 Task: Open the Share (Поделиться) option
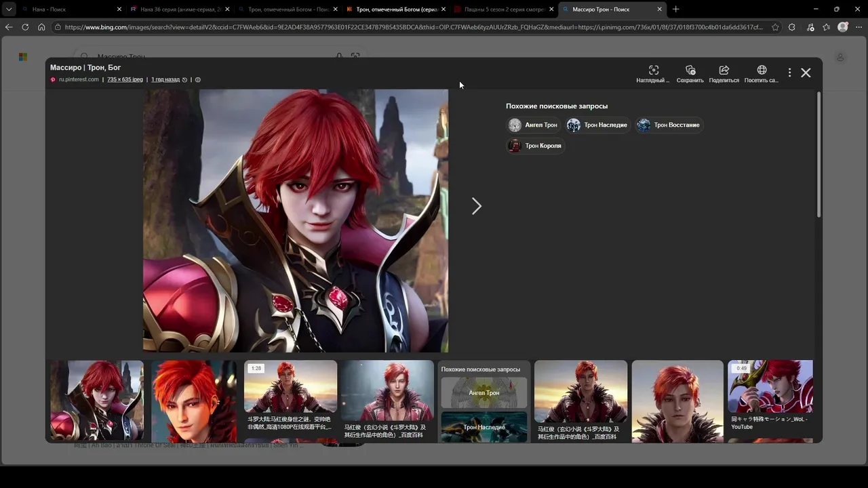pyautogui.click(x=724, y=74)
